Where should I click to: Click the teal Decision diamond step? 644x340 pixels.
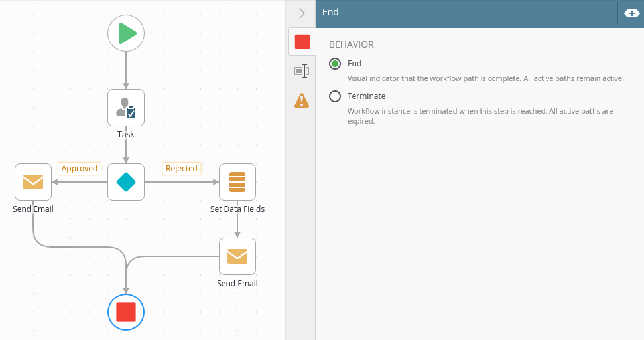pos(126,182)
